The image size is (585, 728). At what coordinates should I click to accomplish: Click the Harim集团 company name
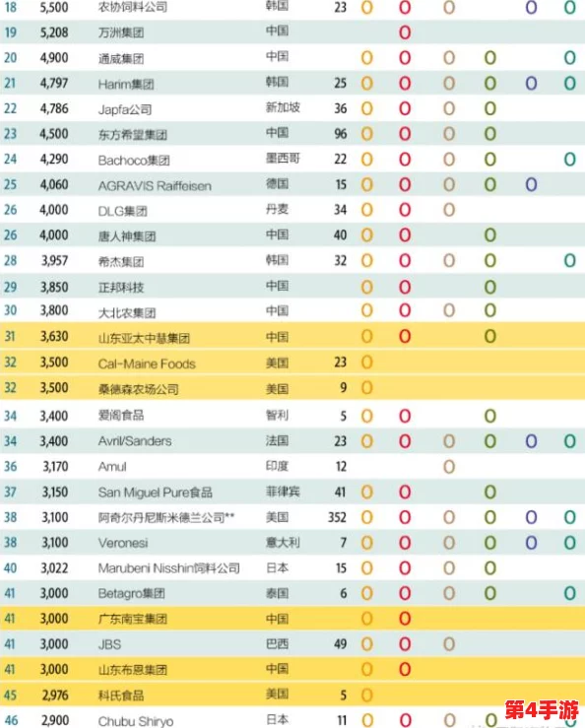tap(126, 84)
